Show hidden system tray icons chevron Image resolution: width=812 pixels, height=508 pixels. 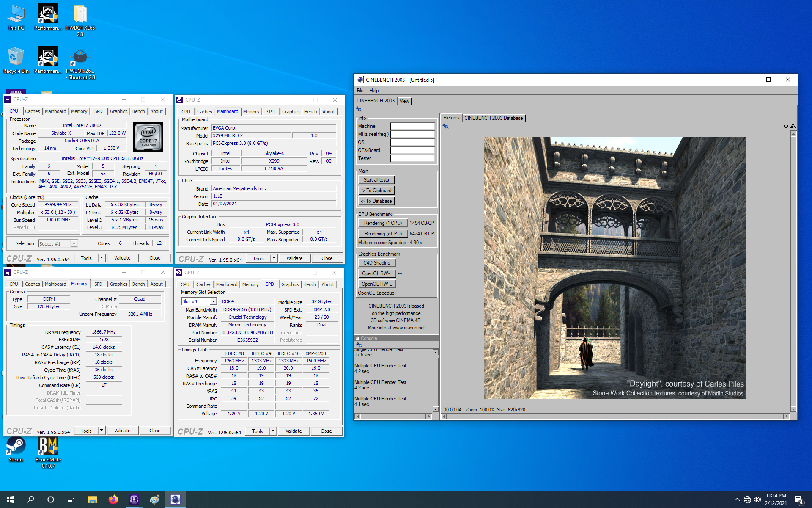[x=737, y=500]
